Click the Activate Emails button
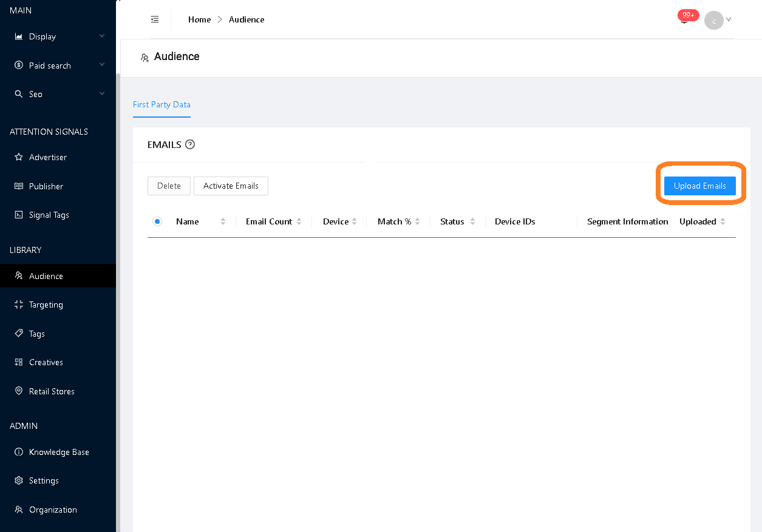Image resolution: width=762 pixels, height=532 pixels. coord(231,186)
